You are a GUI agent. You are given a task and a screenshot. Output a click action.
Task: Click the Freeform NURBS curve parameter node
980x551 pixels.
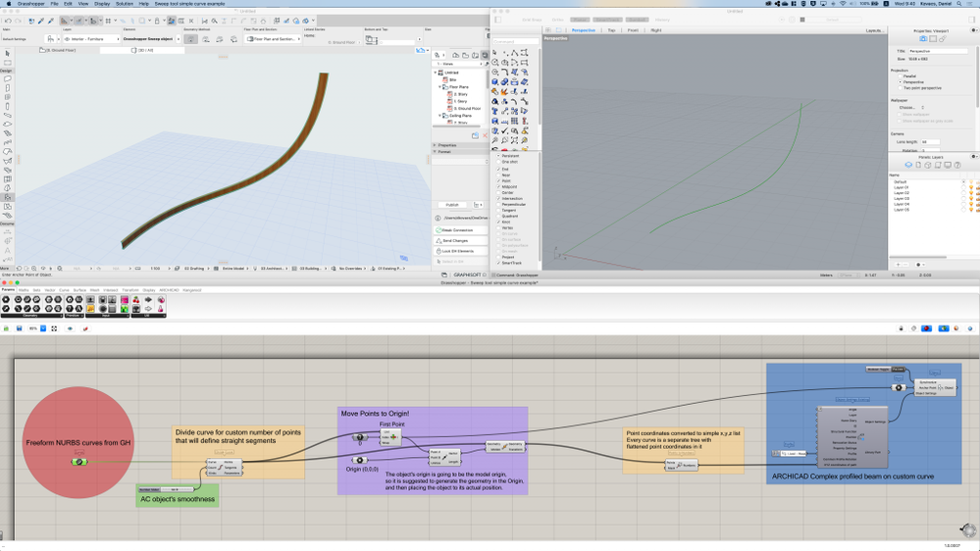78,462
